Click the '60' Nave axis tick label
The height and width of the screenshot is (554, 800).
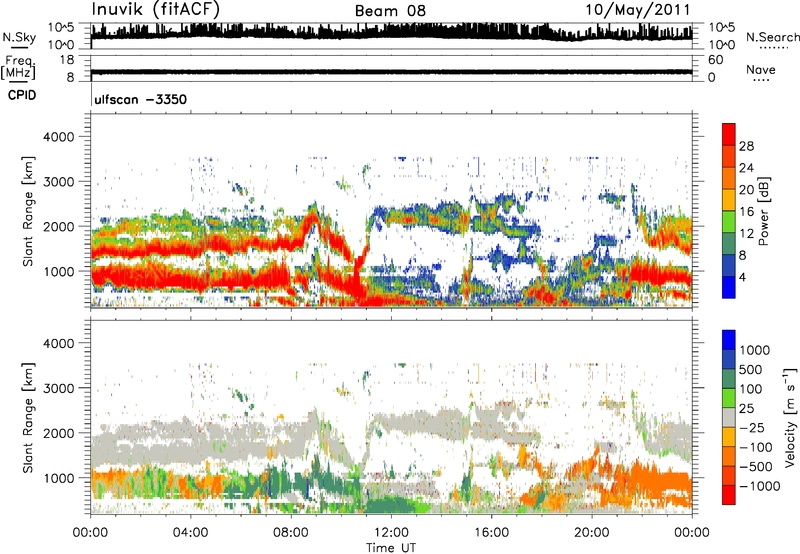pyautogui.click(x=715, y=60)
